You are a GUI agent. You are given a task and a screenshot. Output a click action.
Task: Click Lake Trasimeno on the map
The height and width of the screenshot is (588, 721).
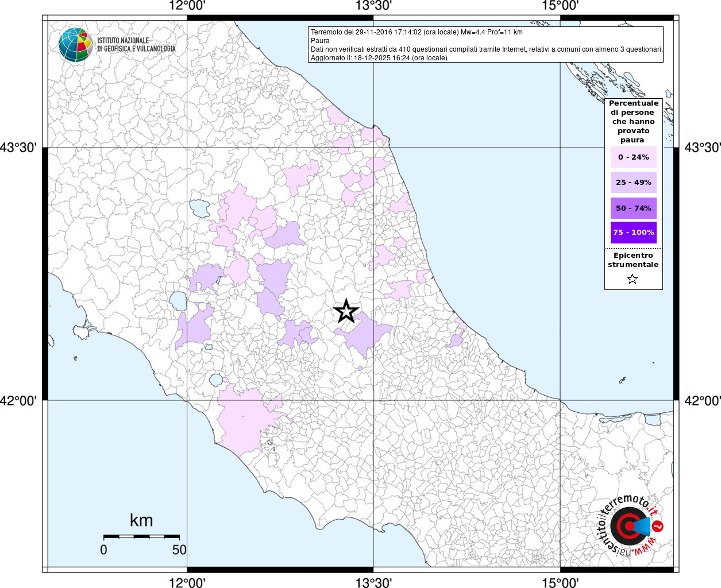click(x=200, y=208)
